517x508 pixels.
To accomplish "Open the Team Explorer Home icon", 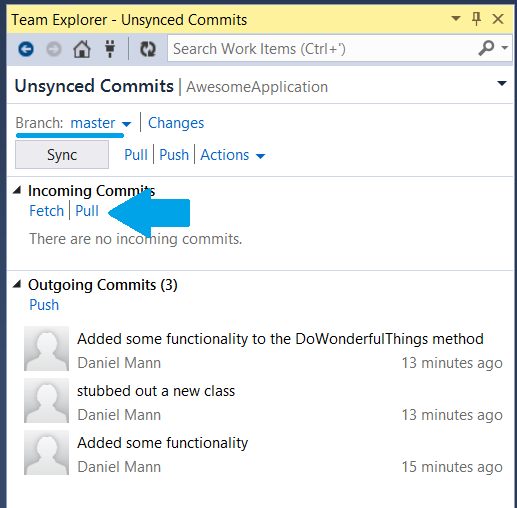I will coord(82,49).
